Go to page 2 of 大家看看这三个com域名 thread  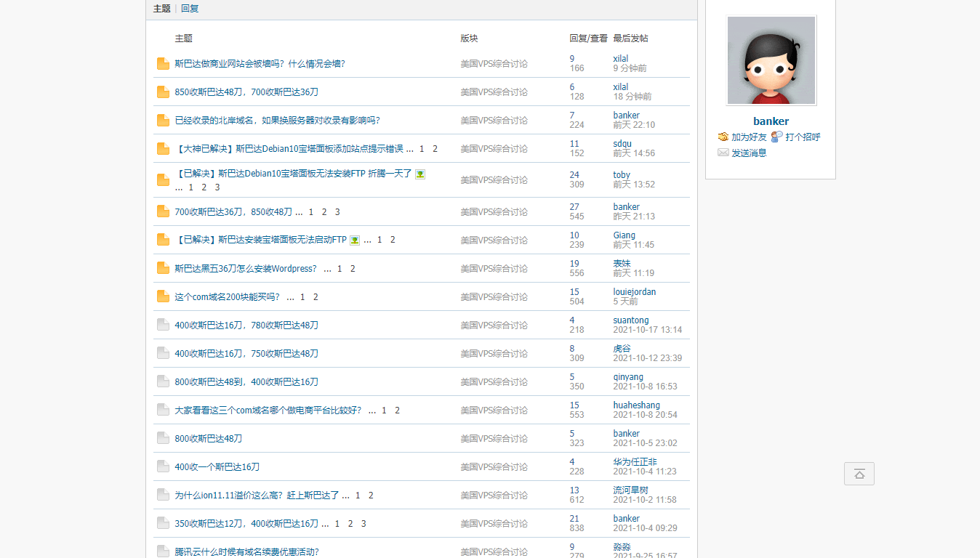point(397,411)
